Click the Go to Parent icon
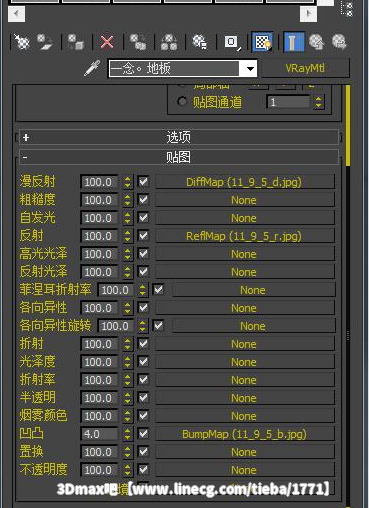Viewport: 369px width, 508px height. click(x=316, y=42)
